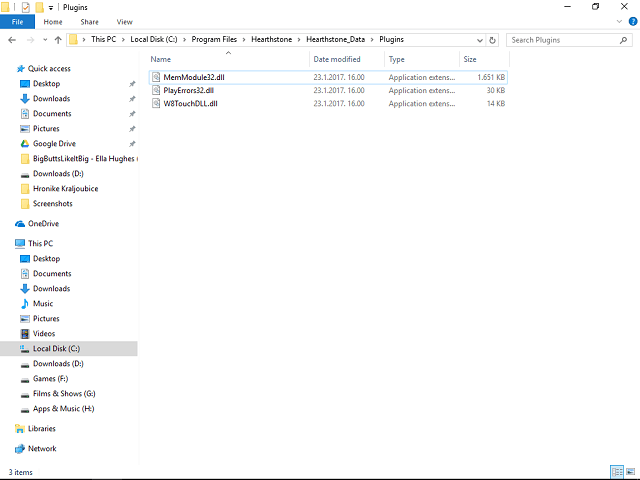Open the recent locations dropdown arrow

click(x=45, y=40)
